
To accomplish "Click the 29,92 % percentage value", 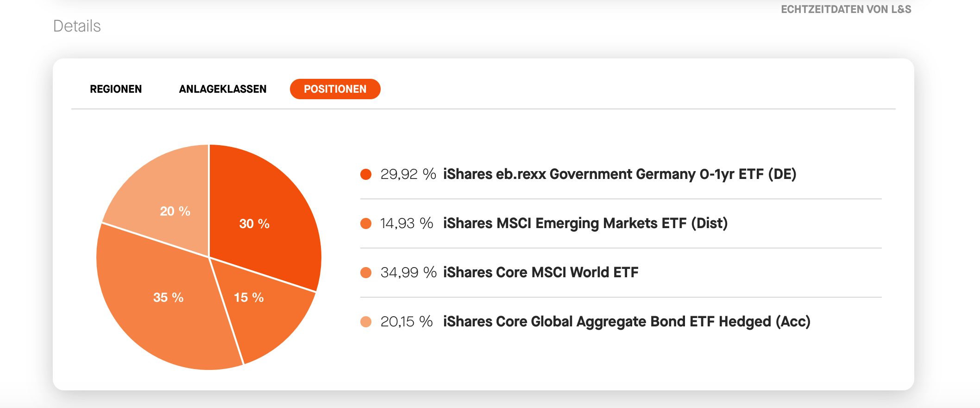I will pos(408,174).
